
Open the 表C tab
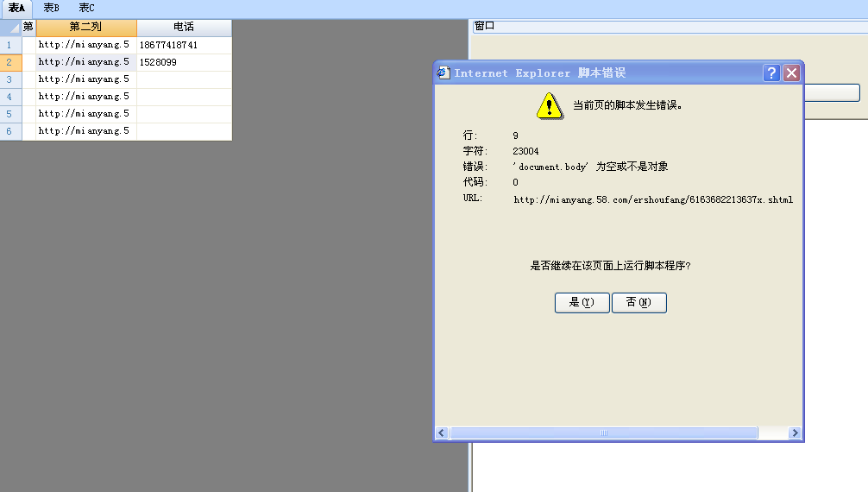(x=86, y=9)
